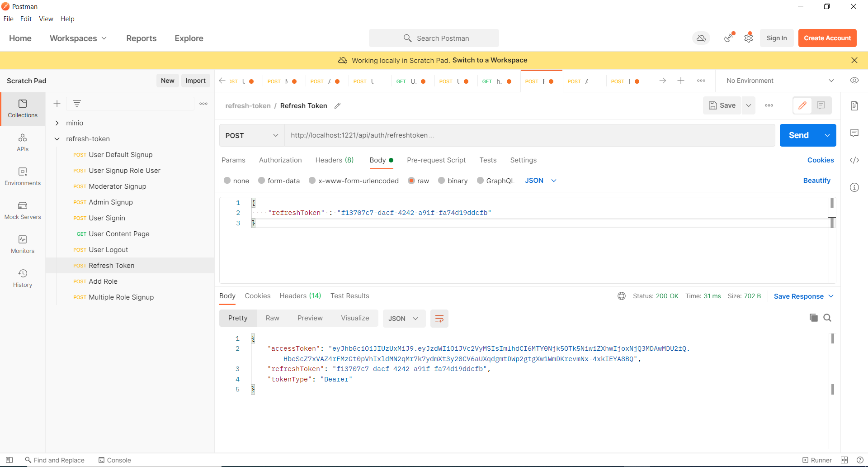Search within the response body

coord(827,318)
